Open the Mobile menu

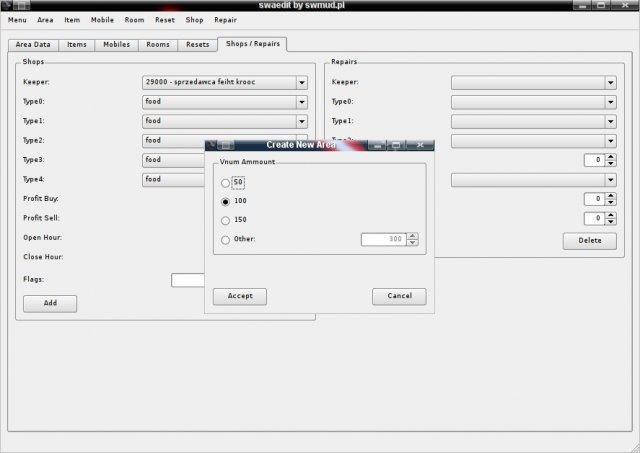click(x=102, y=20)
